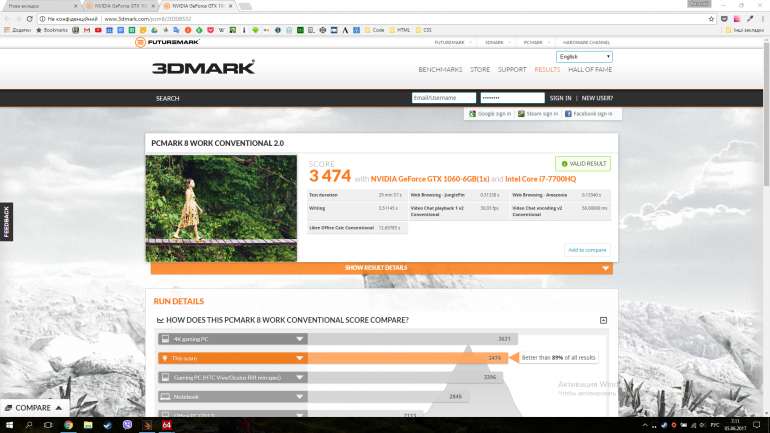770x433 pixels.
Task: Open Windows Start menu
Action: pos(9,425)
